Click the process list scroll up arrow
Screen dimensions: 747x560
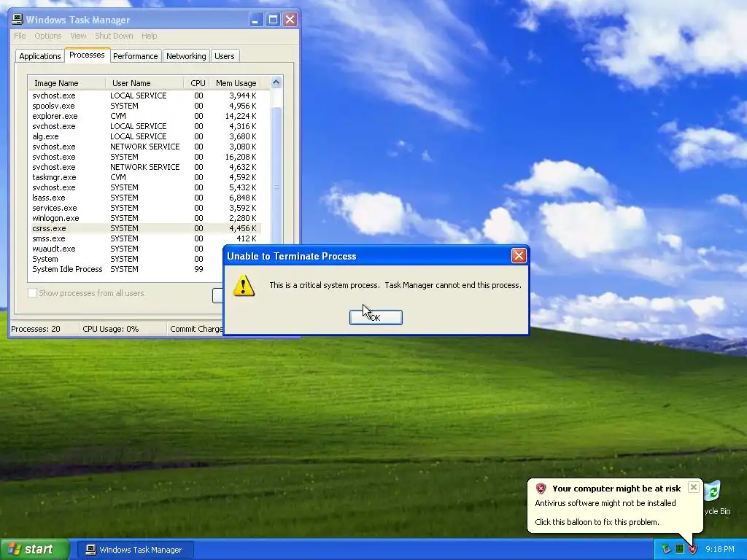276,82
